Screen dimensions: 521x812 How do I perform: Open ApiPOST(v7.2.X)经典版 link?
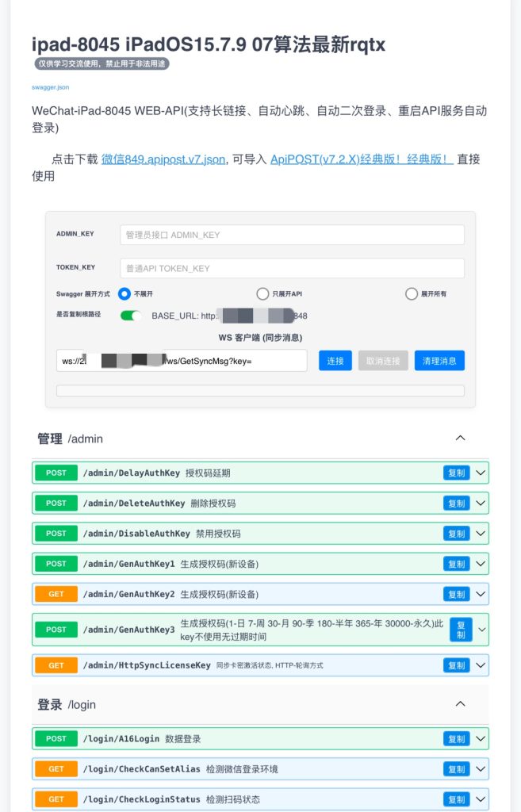click(x=362, y=159)
